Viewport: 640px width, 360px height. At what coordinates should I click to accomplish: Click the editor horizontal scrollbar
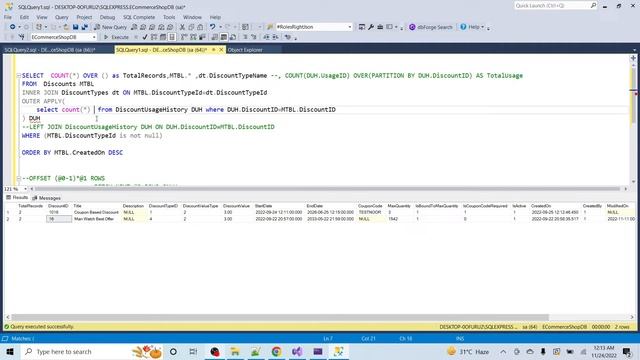[328, 189]
